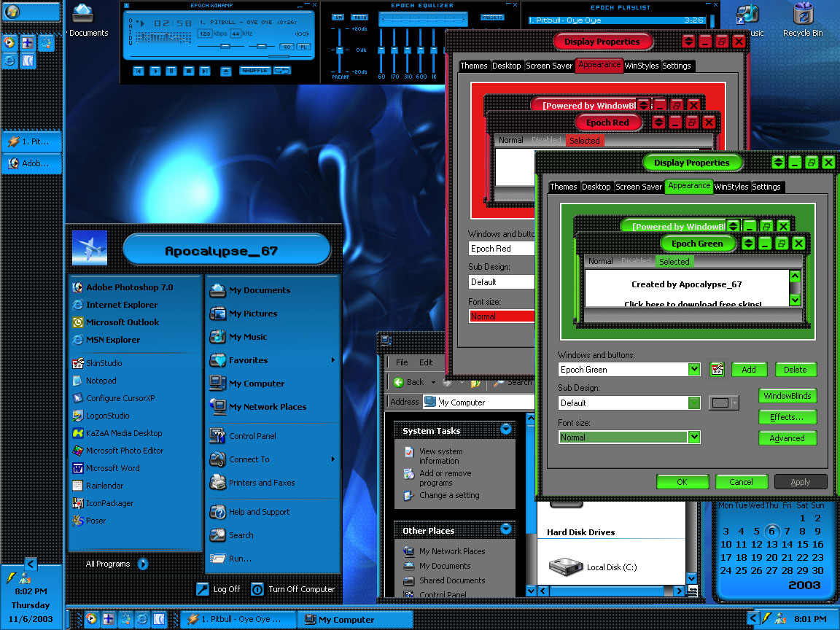This screenshot has height=630, width=840.
Task: Click the equalizer PREAMP slider
Action: click(339, 50)
